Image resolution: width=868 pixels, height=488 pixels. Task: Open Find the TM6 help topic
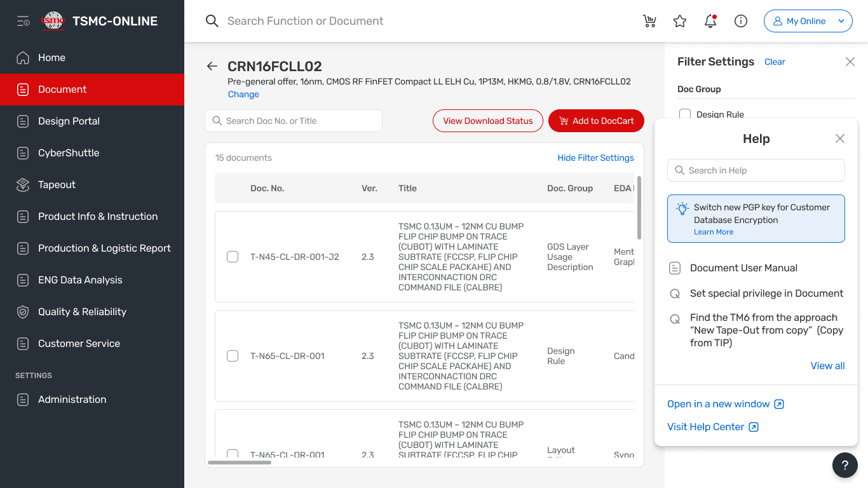coord(766,330)
